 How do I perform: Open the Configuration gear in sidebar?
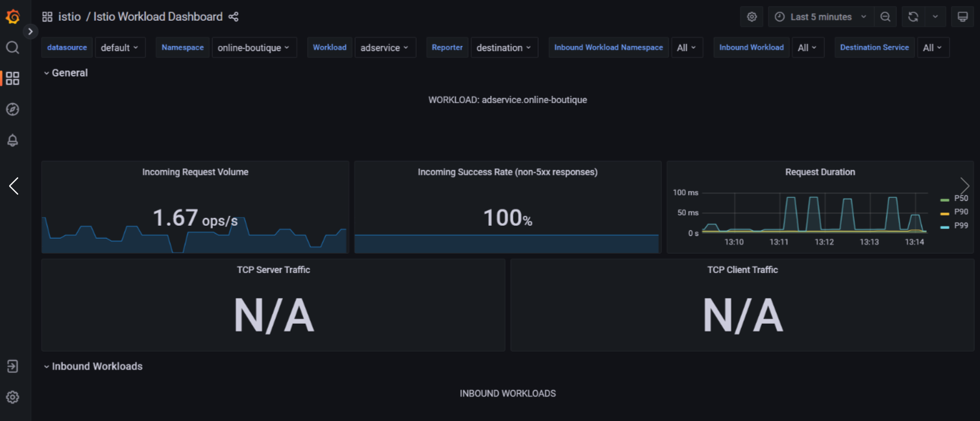click(x=12, y=397)
